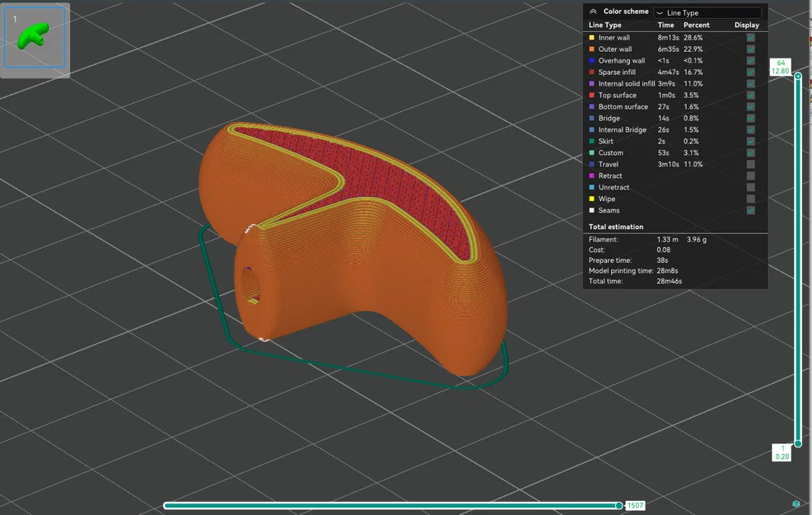Toggle Sparse infill display checkbox
The height and width of the screenshot is (515, 812).
[x=750, y=72]
